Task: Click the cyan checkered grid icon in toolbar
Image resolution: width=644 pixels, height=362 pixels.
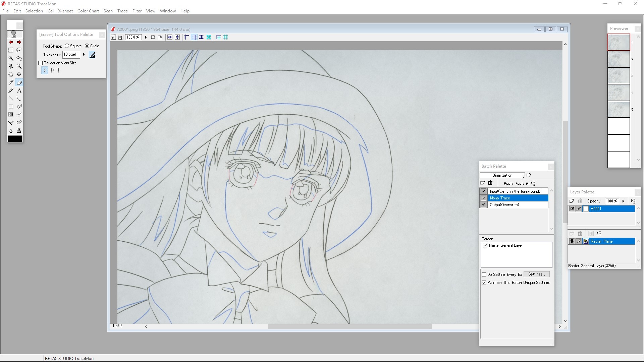Action: [209, 37]
